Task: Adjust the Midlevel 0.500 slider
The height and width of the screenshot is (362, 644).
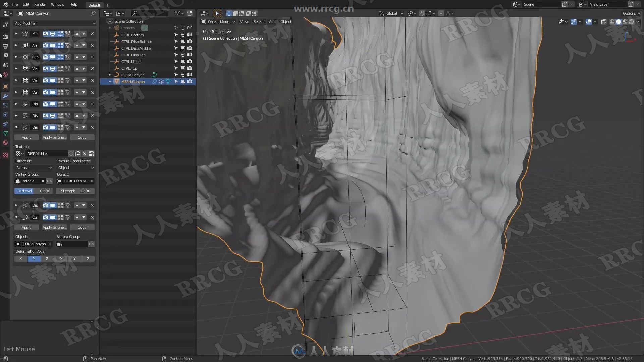Action: click(34, 190)
